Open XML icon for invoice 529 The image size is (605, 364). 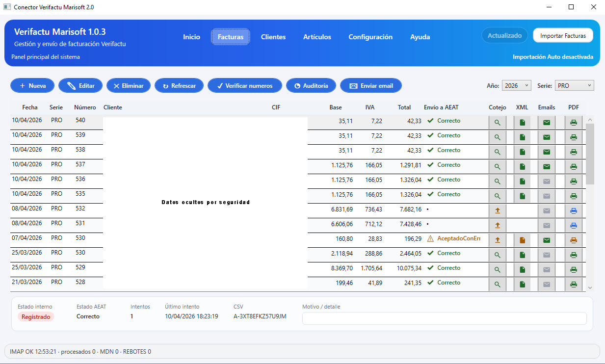(x=522, y=270)
